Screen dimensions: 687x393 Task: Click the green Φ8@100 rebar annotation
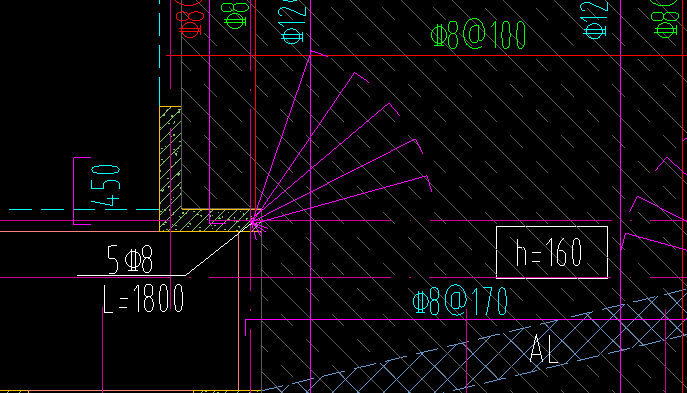pyautogui.click(x=478, y=35)
